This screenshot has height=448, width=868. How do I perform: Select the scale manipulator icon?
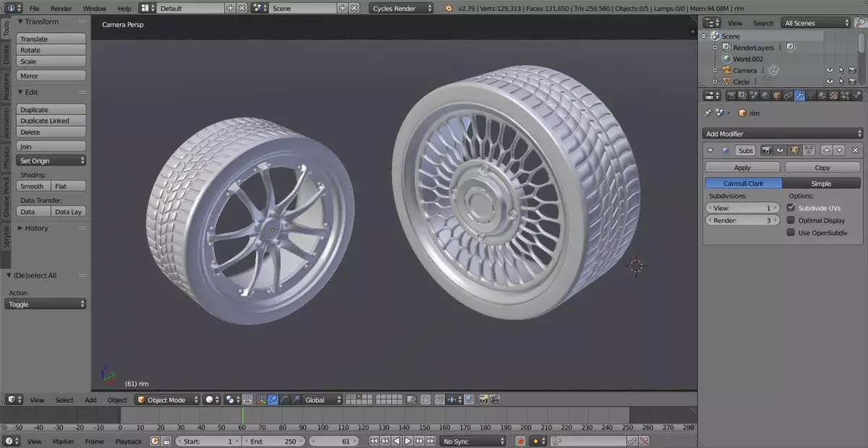(296, 400)
